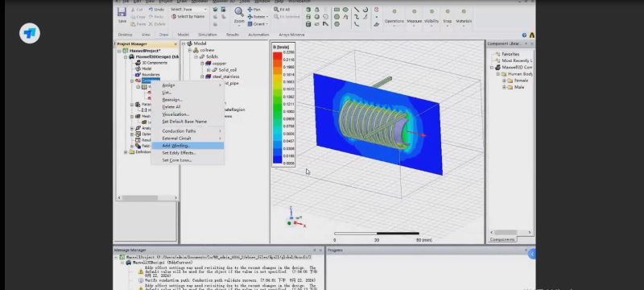The height and width of the screenshot is (290, 644).
Task: Open the Select mode combo showing Face
Action: [195, 10]
